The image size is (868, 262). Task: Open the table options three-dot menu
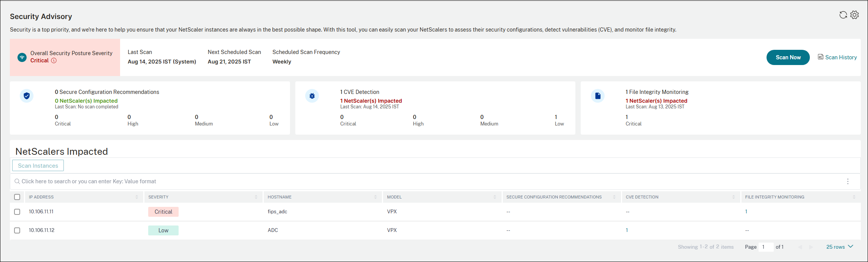click(x=847, y=181)
